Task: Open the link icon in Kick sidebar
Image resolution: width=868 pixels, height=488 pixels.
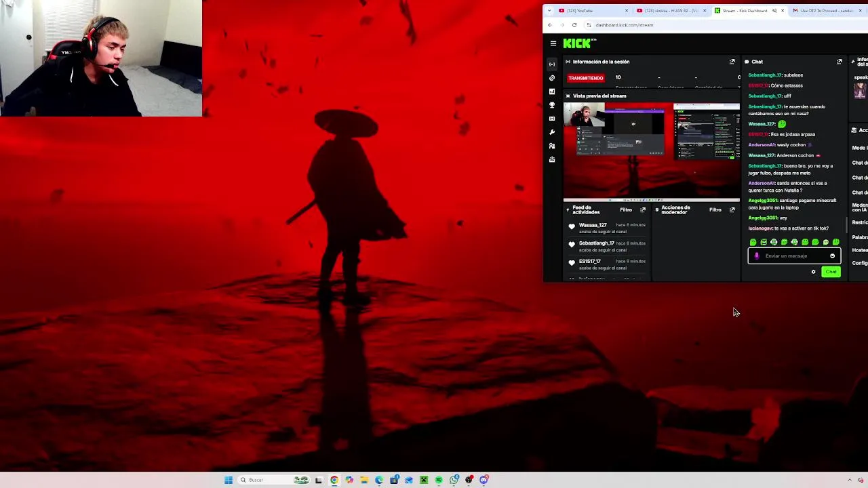Action: (x=552, y=78)
